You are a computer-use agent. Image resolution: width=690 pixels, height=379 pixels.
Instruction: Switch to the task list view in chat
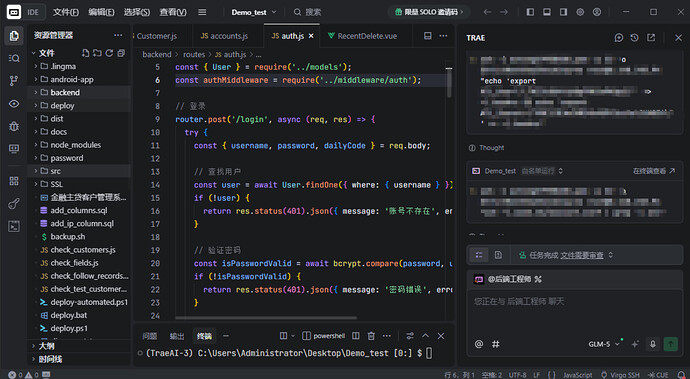[x=479, y=255]
